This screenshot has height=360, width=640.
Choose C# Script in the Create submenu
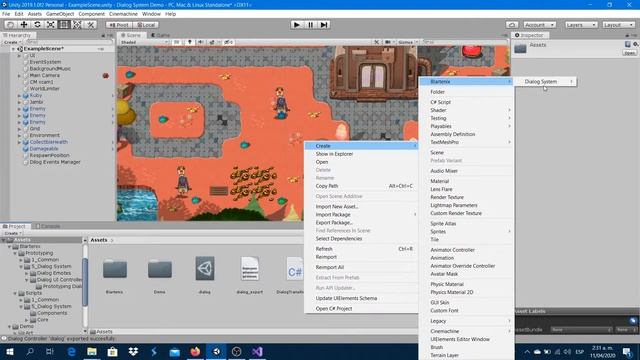tap(440, 102)
